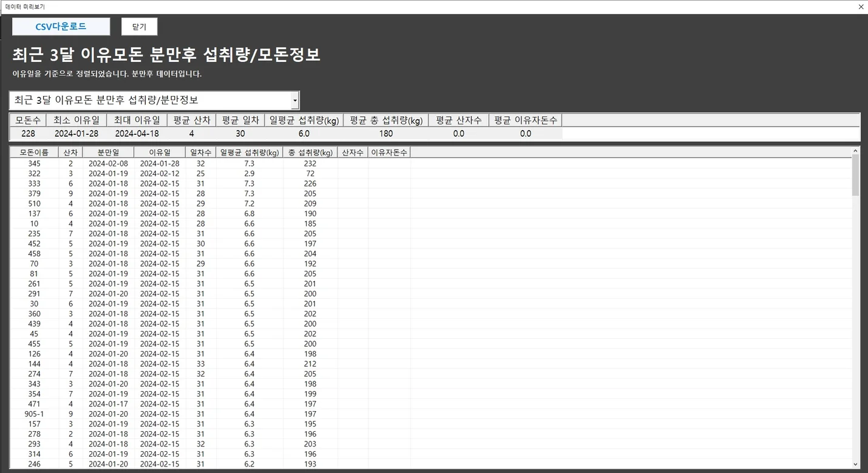Sort by 이유자돈수 column header

pos(389,152)
